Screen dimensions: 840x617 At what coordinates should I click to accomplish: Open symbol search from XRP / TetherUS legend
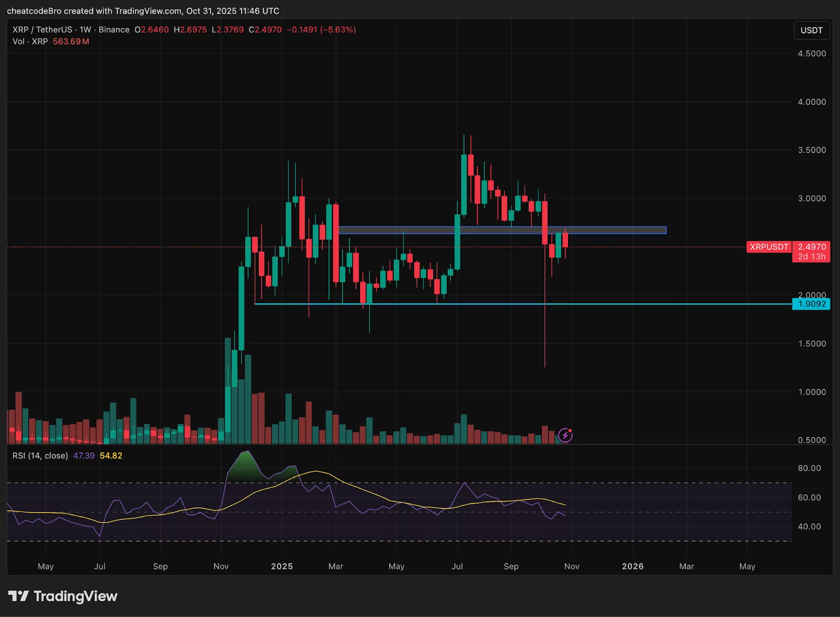coord(42,30)
